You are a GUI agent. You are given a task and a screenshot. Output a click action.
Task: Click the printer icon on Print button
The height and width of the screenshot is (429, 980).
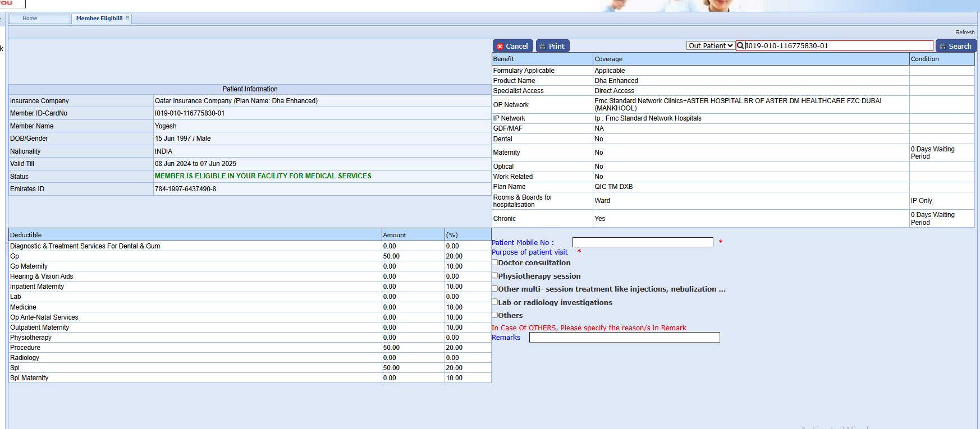coord(543,47)
